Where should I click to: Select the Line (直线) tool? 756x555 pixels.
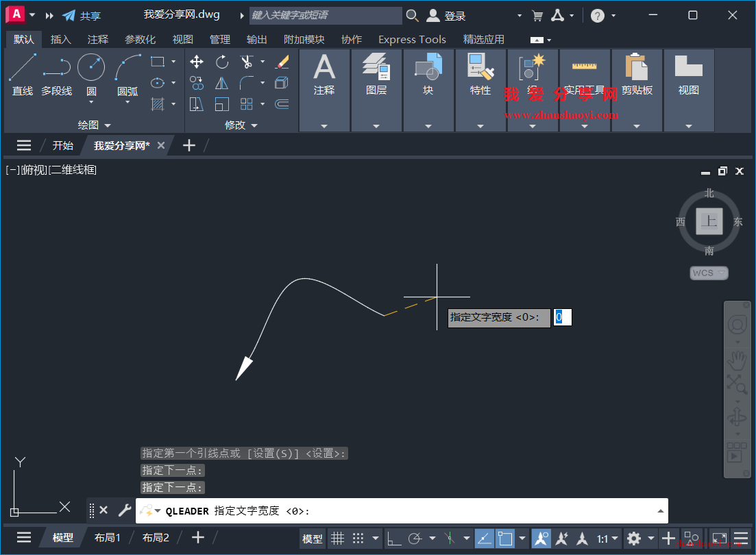click(x=22, y=74)
